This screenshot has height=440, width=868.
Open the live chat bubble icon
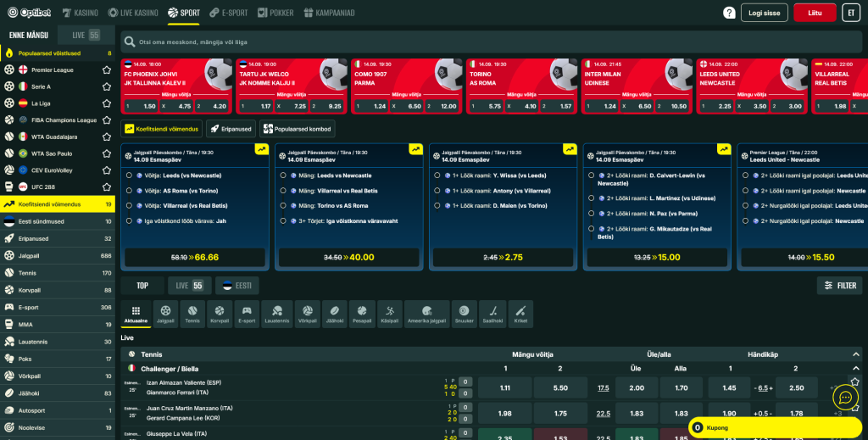(x=845, y=398)
